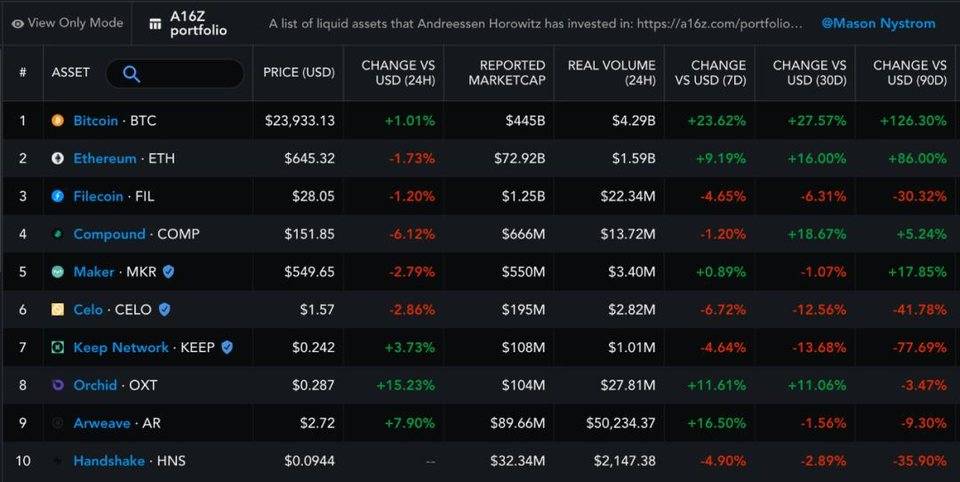This screenshot has width=960, height=482.
Task: Click Bitcoin real volume $4.29B
Action: pyautogui.click(x=634, y=121)
